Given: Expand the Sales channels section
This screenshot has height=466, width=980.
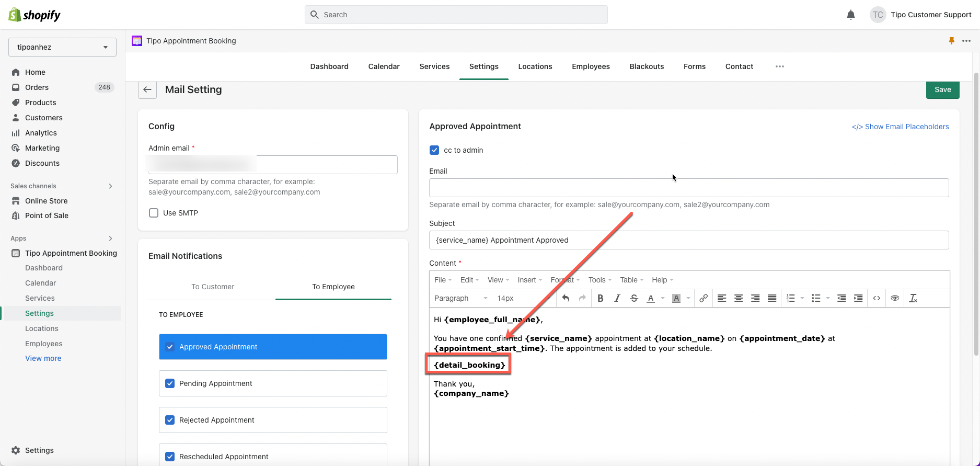Looking at the screenshot, I should [110, 186].
